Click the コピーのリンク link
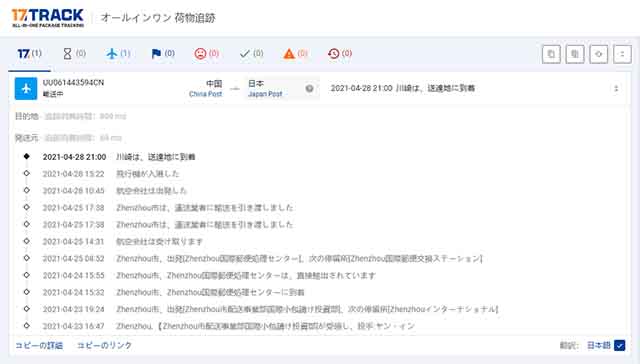The image size is (640, 364). 104,345
